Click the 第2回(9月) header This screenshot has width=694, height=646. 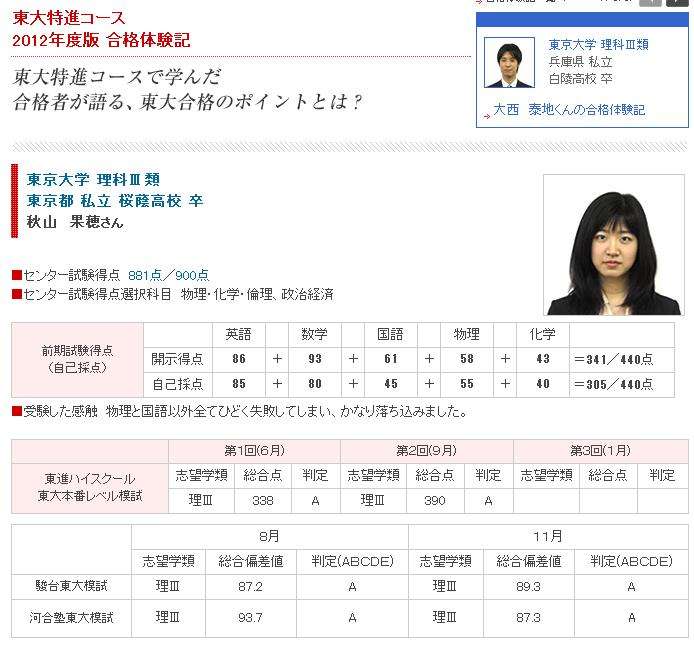[x=427, y=451]
